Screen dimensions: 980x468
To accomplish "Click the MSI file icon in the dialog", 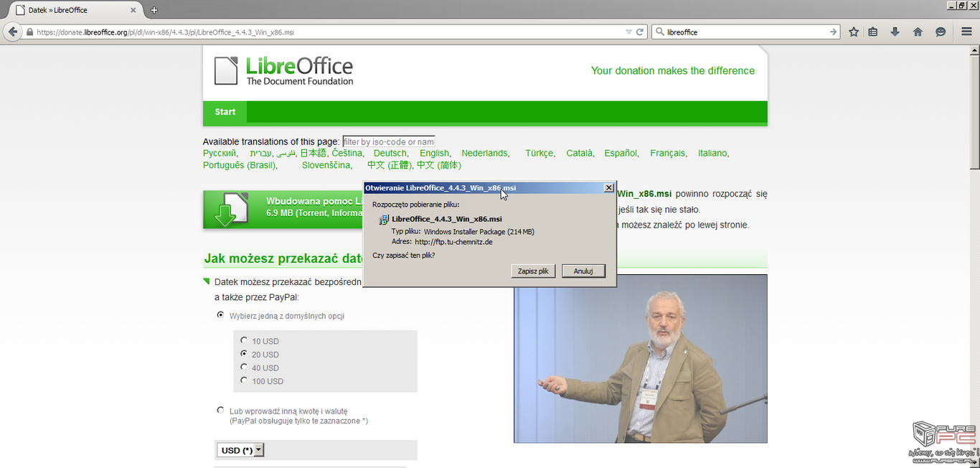I will [x=384, y=220].
